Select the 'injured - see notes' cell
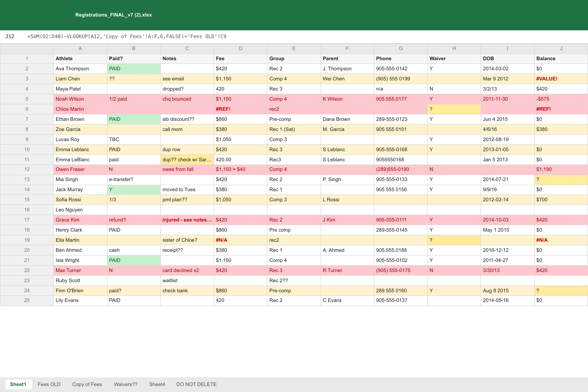The image size is (588, 392). point(187,220)
